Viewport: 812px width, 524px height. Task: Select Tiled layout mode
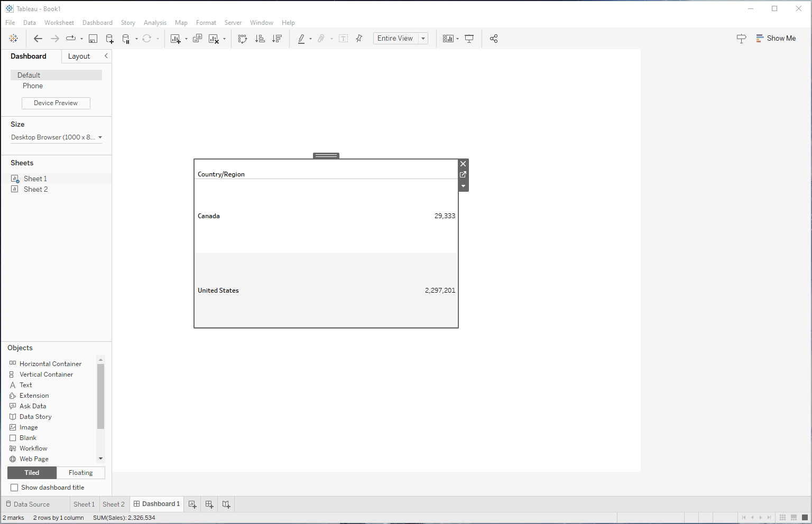pyautogui.click(x=32, y=473)
